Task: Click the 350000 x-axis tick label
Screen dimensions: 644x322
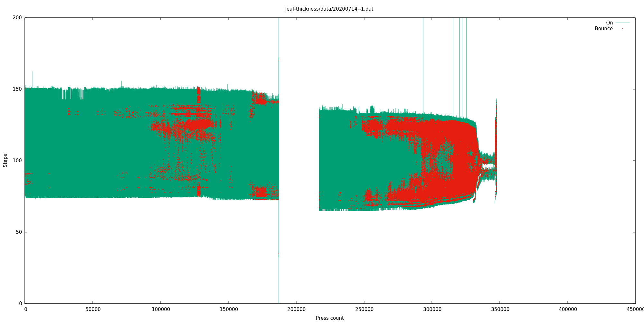Action: point(500,309)
